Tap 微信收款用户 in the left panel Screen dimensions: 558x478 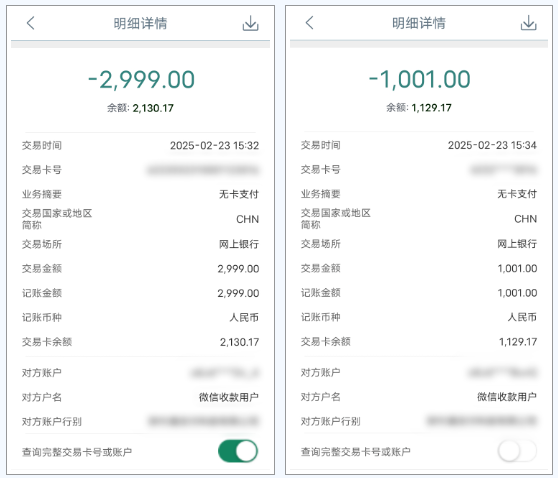coord(229,397)
